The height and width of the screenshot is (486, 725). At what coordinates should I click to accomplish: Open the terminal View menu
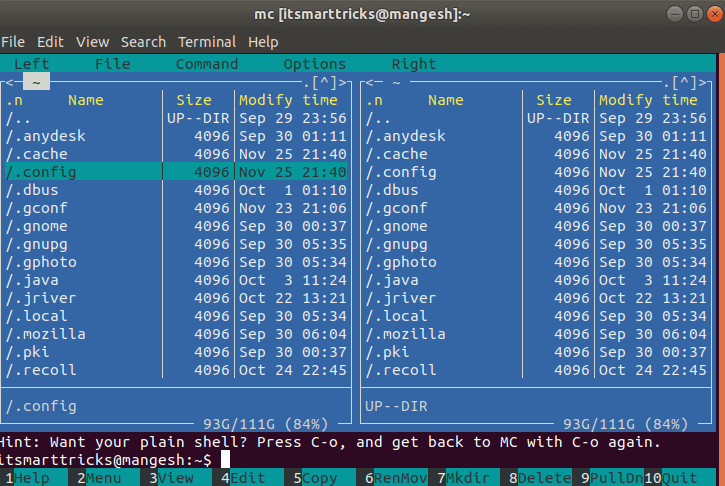(92, 42)
